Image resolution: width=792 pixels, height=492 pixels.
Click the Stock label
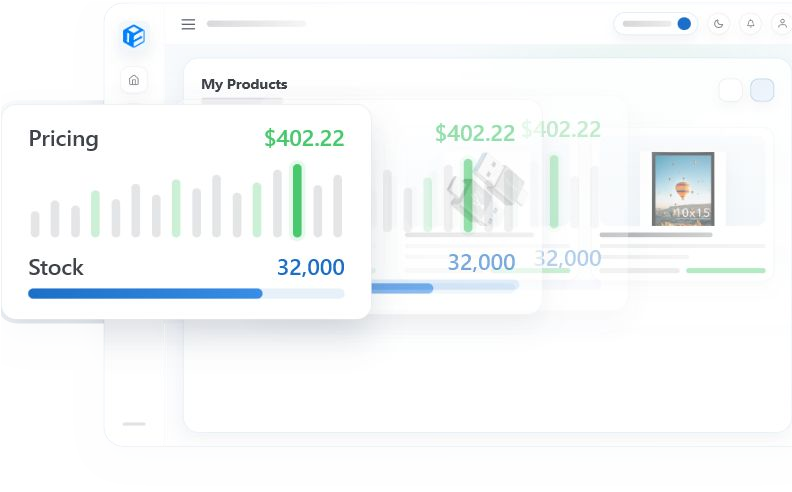point(56,267)
